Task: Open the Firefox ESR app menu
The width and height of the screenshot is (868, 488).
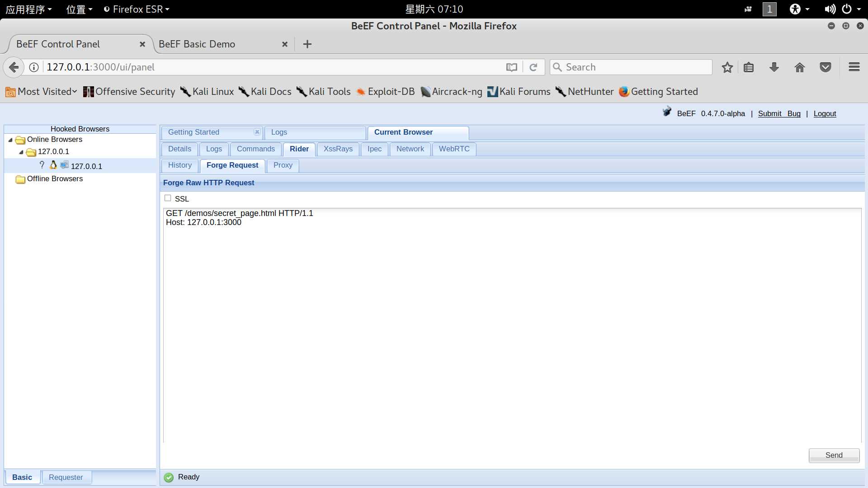Action: (137, 9)
